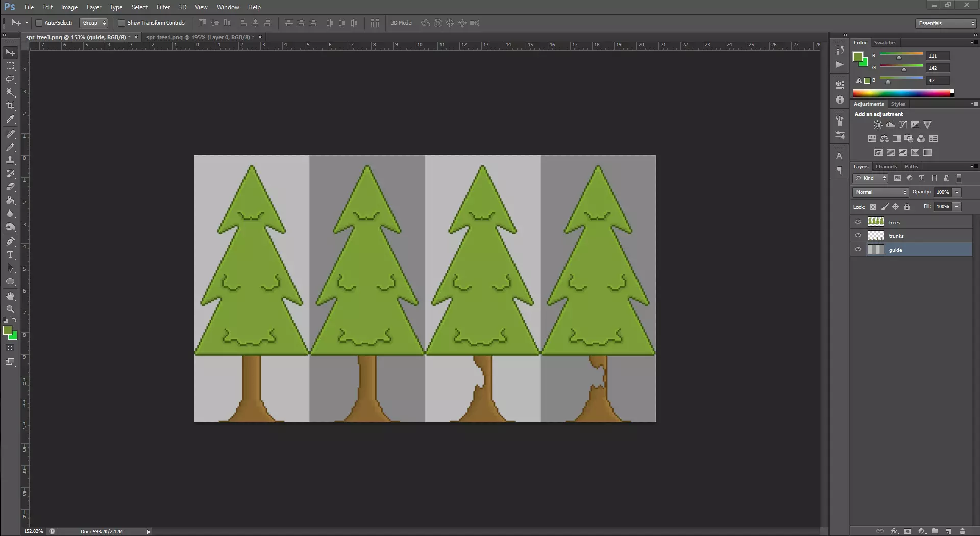The width and height of the screenshot is (980, 536).
Task: Select the Lasso tool
Action: 10,79
